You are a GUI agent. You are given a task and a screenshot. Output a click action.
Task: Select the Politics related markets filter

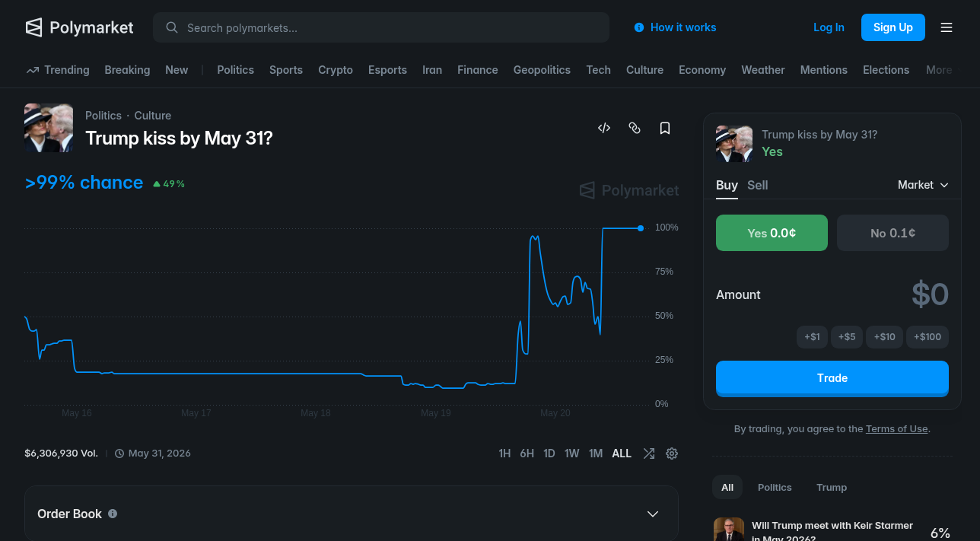pyautogui.click(x=775, y=487)
